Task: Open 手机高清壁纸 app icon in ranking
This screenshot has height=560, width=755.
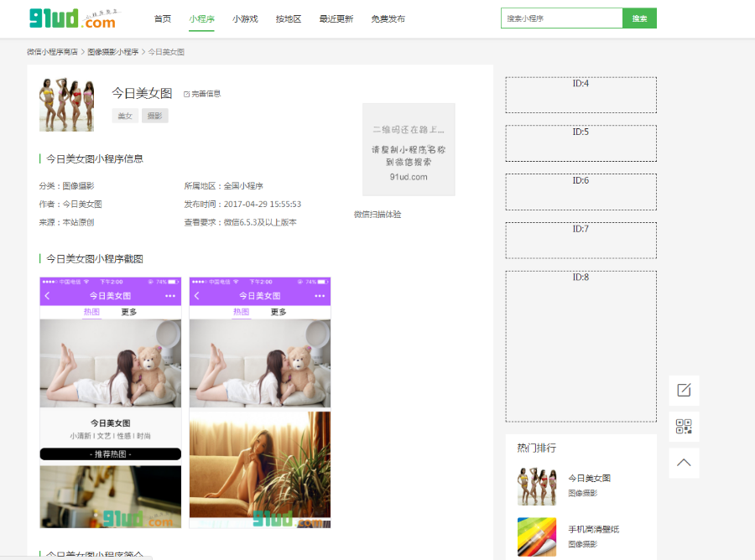Action: pos(536,536)
